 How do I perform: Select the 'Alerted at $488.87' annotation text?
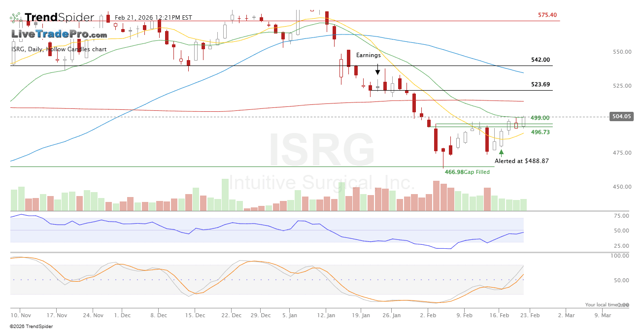point(522,161)
